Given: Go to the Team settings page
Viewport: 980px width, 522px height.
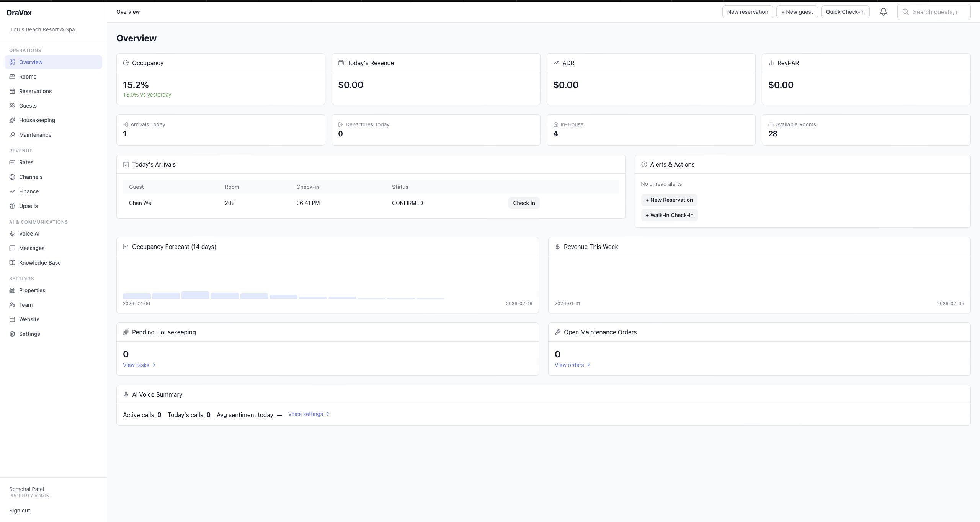Looking at the screenshot, I should [x=26, y=305].
